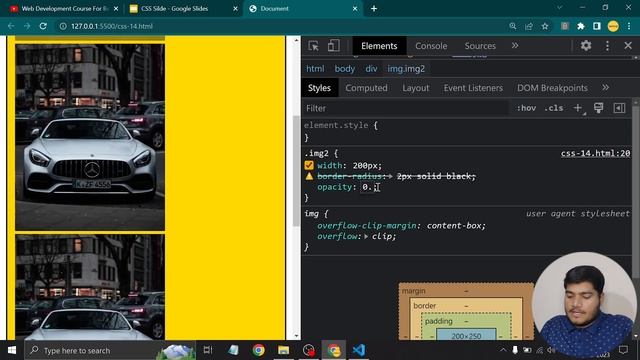Open the Styles sidebar tab
Viewport: 640px width, 360px height.
coord(319,88)
